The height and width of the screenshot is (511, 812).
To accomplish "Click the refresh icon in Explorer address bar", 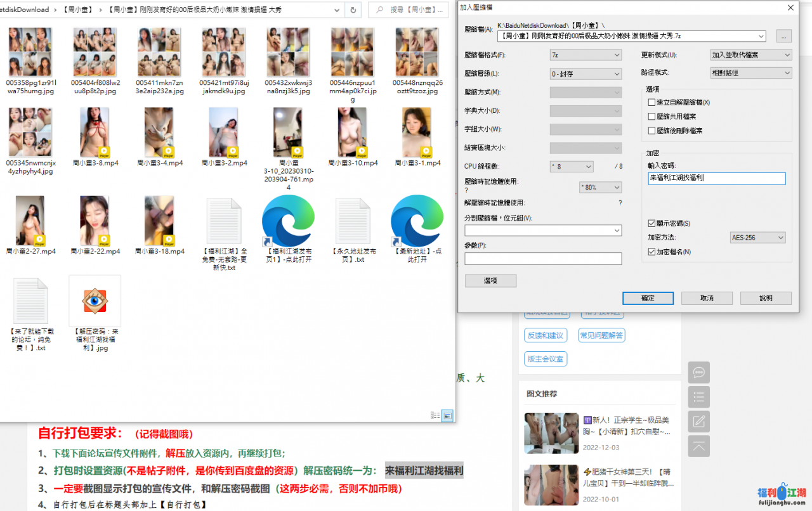I will click(353, 10).
